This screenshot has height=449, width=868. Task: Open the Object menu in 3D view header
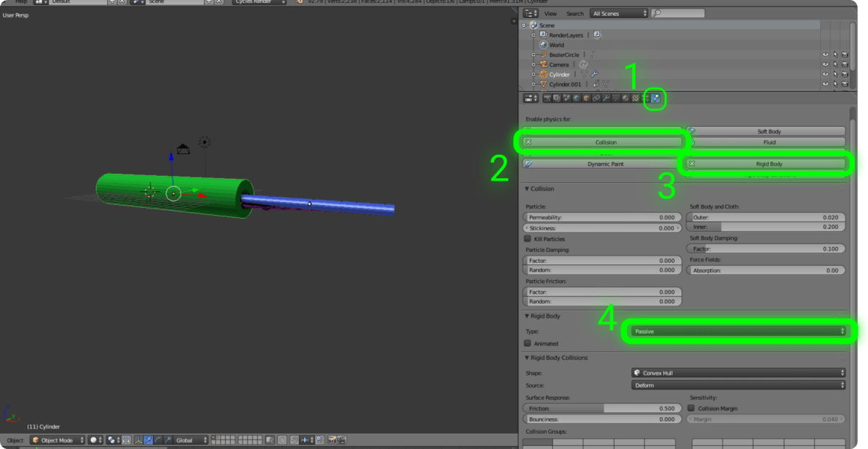coord(15,440)
